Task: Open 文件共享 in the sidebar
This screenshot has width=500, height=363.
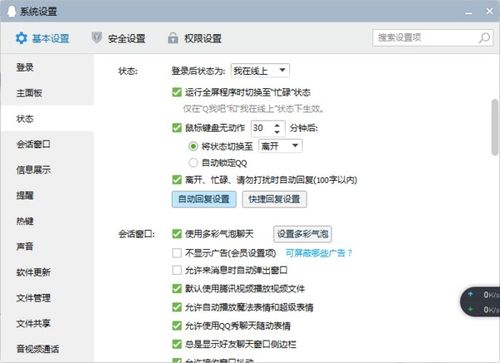Action: point(47,323)
